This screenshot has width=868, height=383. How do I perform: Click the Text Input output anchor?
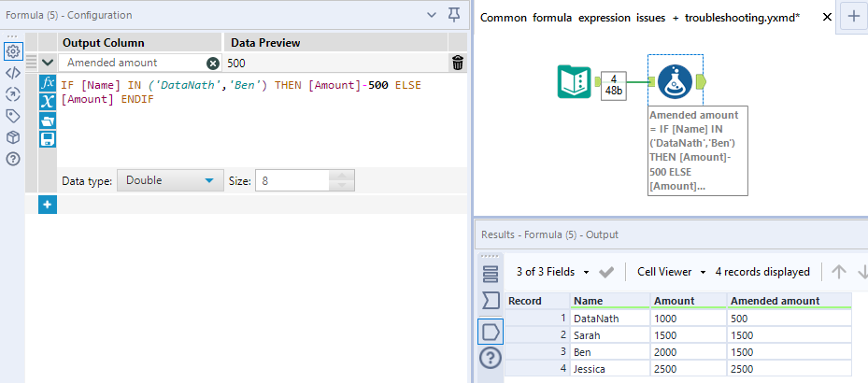597,82
